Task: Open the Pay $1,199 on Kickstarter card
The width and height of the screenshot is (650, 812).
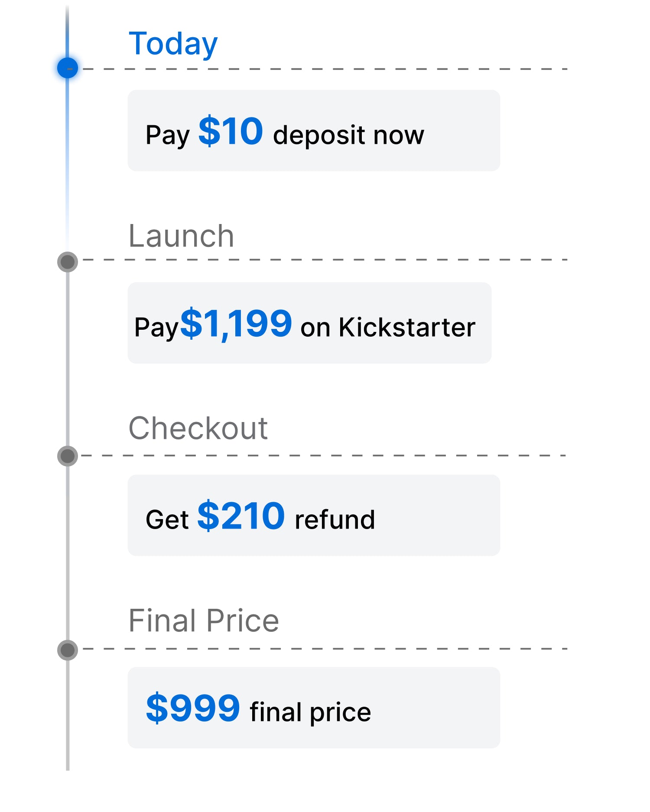Action: click(309, 323)
